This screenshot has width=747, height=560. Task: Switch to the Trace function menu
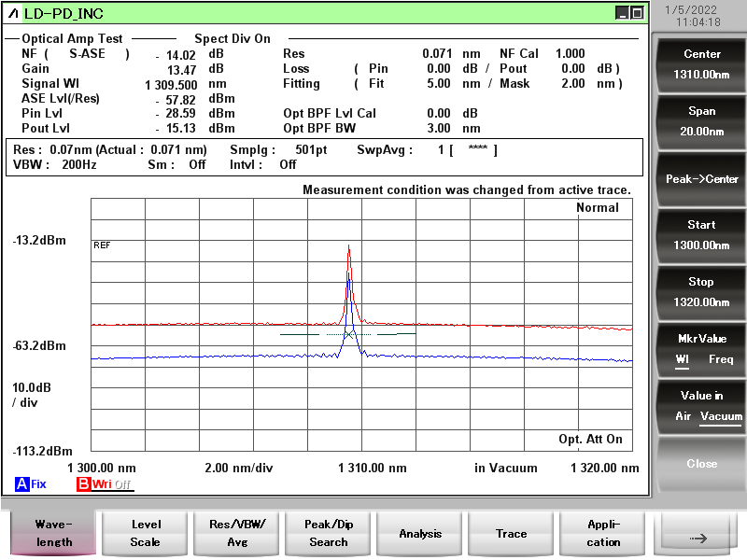[512, 533]
